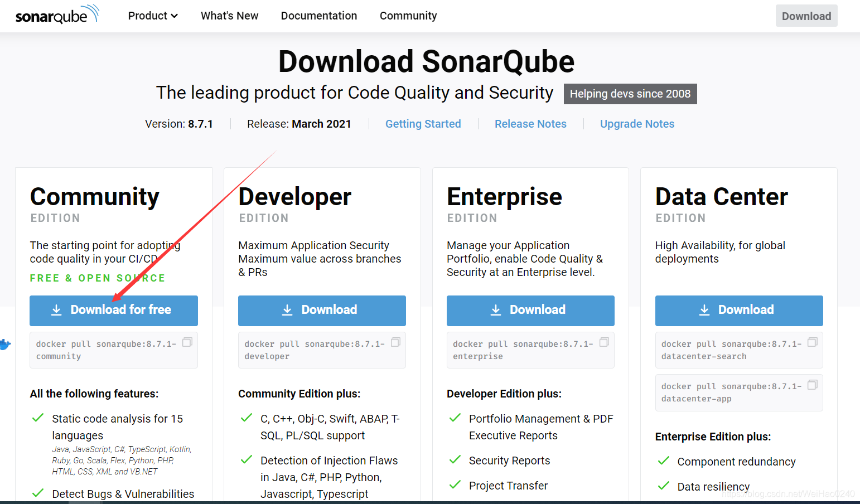This screenshot has width=860, height=504.
Task: Click 'Static code analysis for 15 languages'
Action: [118, 427]
